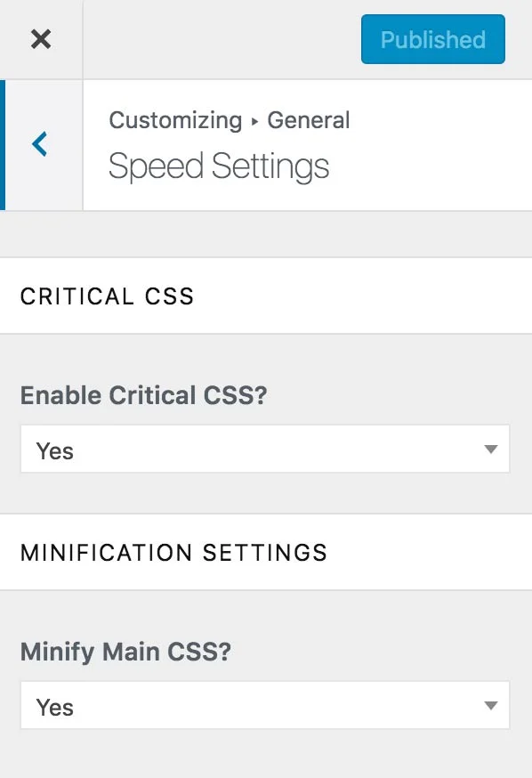
Task: Click the blue accent bar beside back arrow
Action: pos(3,144)
